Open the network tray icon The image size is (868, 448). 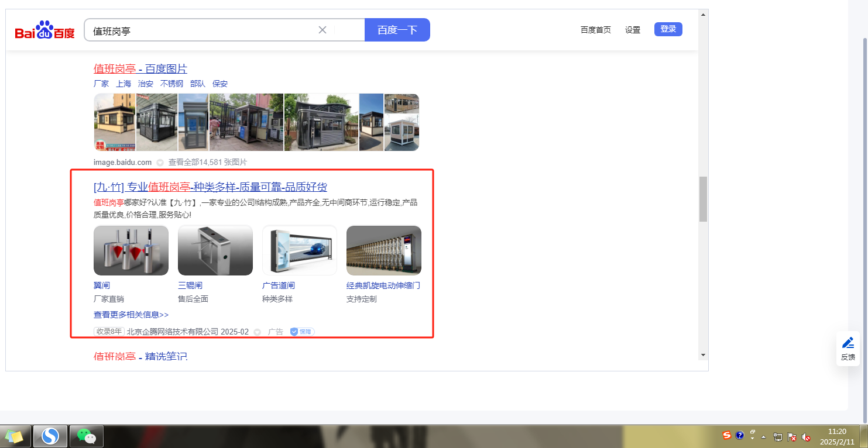(778, 436)
